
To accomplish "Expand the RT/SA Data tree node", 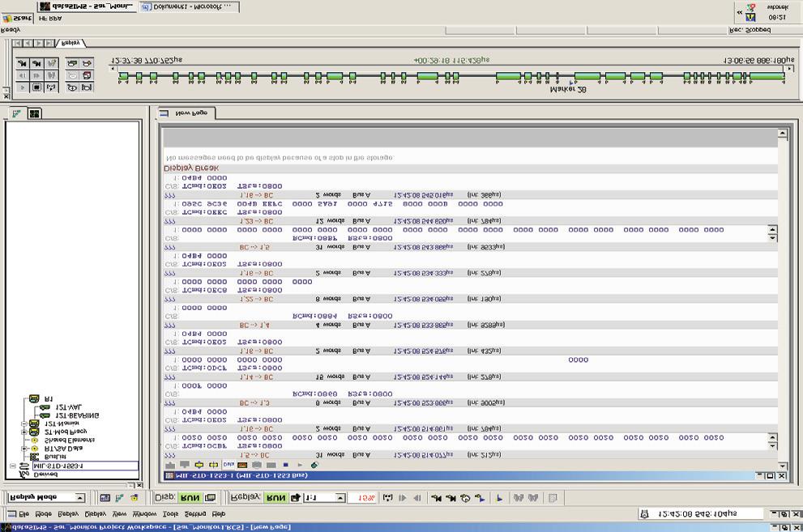I will 23,449.
